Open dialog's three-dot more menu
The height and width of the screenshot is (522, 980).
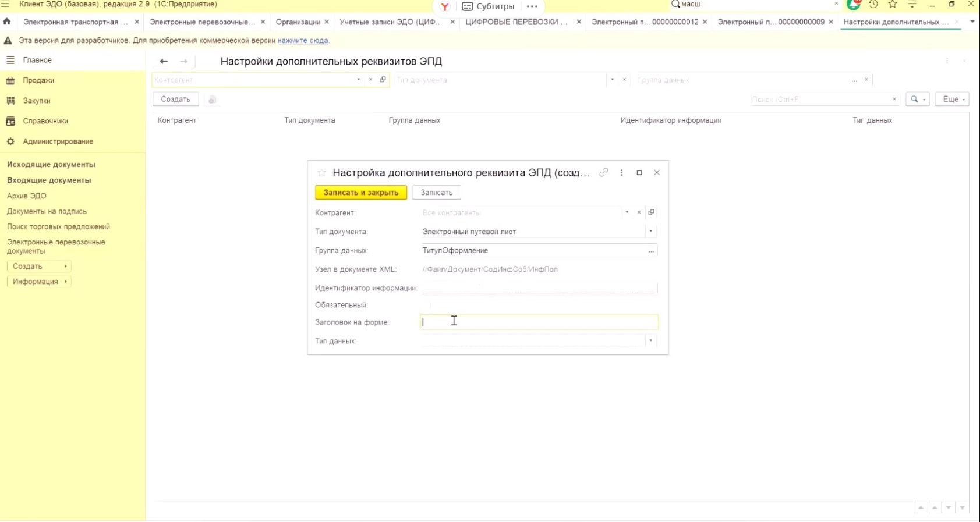(x=621, y=173)
